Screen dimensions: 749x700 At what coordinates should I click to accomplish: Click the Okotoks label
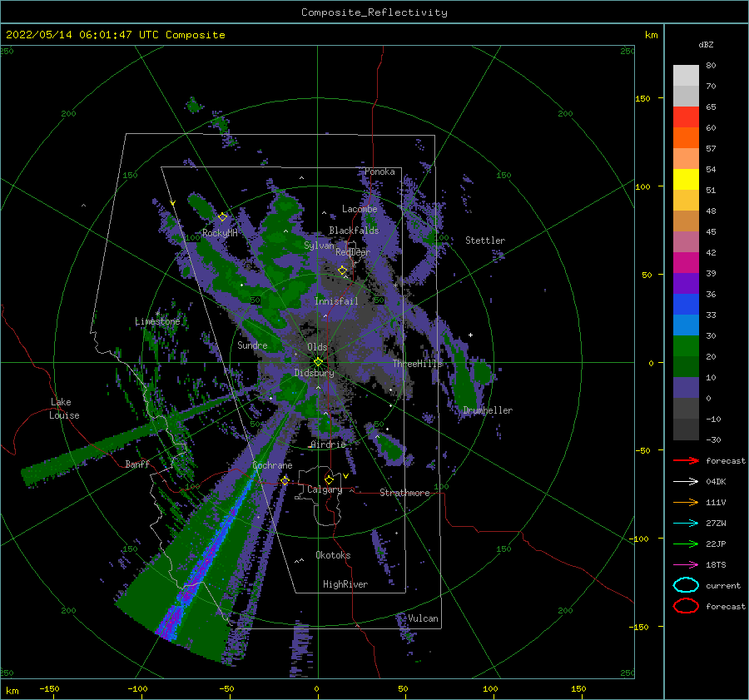click(333, 555)
